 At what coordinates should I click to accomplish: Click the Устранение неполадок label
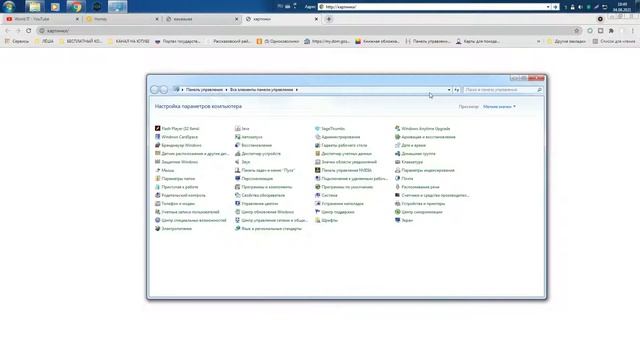(342, 204)
